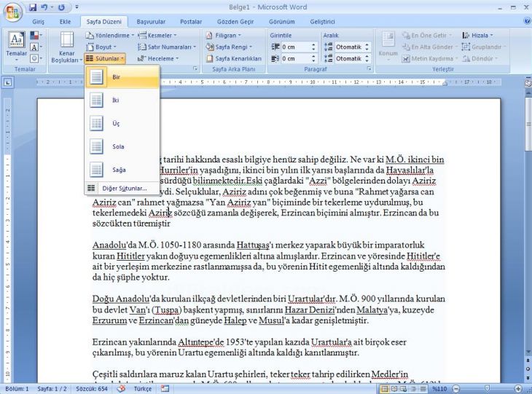Screen dimensions: 532x394
Task: Click spacing before Otomatik field
Action: click(349, 47)
